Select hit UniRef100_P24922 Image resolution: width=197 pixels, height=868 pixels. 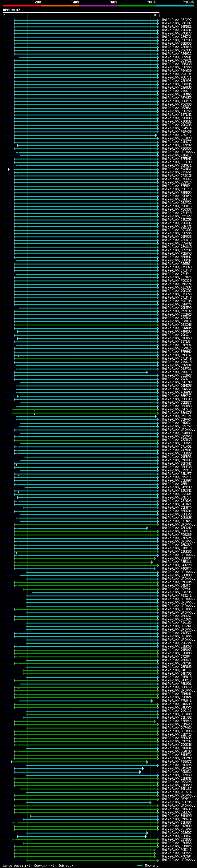click(176, 54)
